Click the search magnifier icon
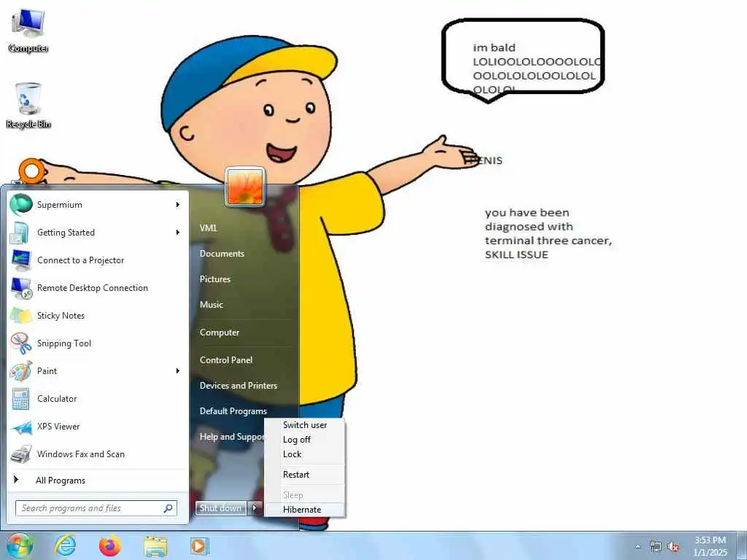This screenshot has width=747, height=560. 169,508
